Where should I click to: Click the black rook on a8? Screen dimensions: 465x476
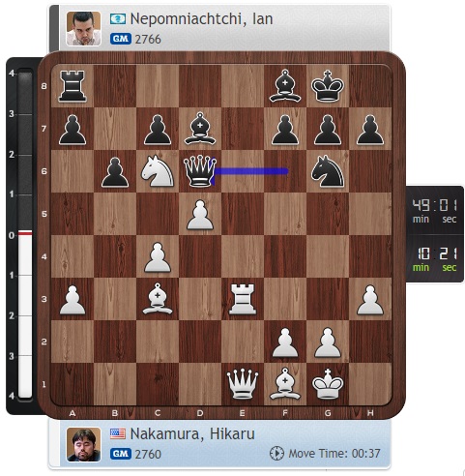(x=73, y=86)
